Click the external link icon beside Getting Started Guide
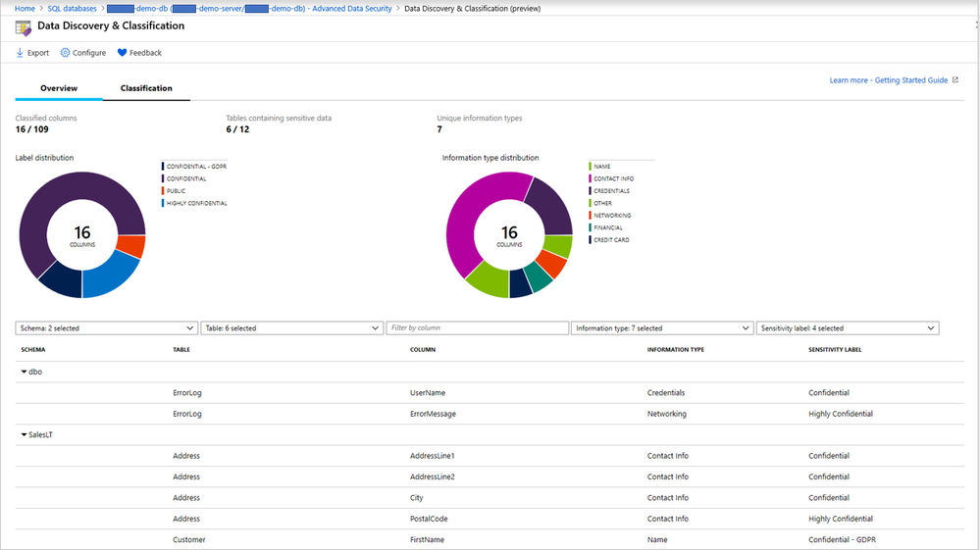980x550 pixels. click(955, 80)
